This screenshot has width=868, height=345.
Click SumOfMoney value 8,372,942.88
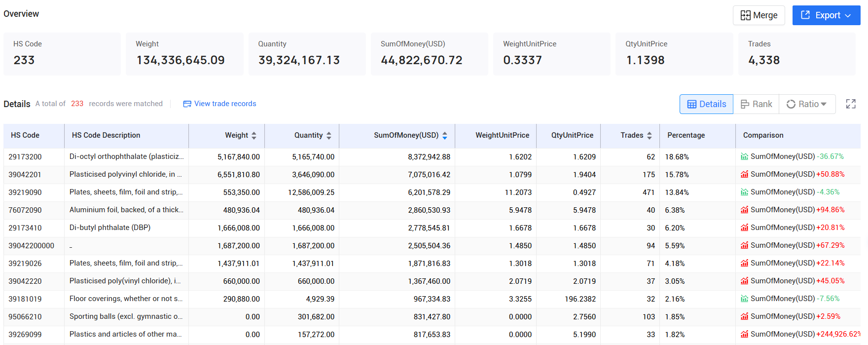(429, 157)
